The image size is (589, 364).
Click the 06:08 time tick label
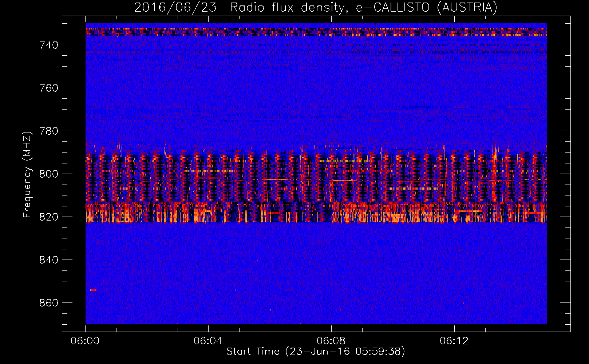[331, 341]
